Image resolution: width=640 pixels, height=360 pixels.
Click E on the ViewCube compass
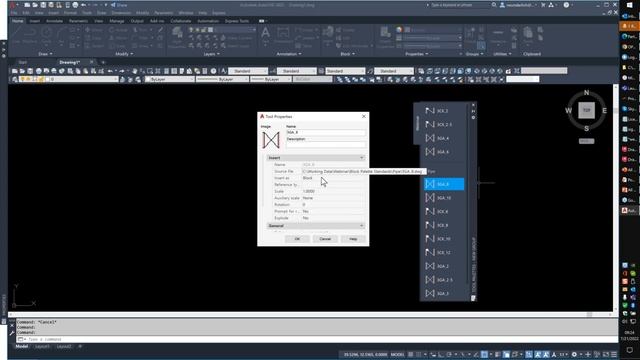tap(604, 110)
